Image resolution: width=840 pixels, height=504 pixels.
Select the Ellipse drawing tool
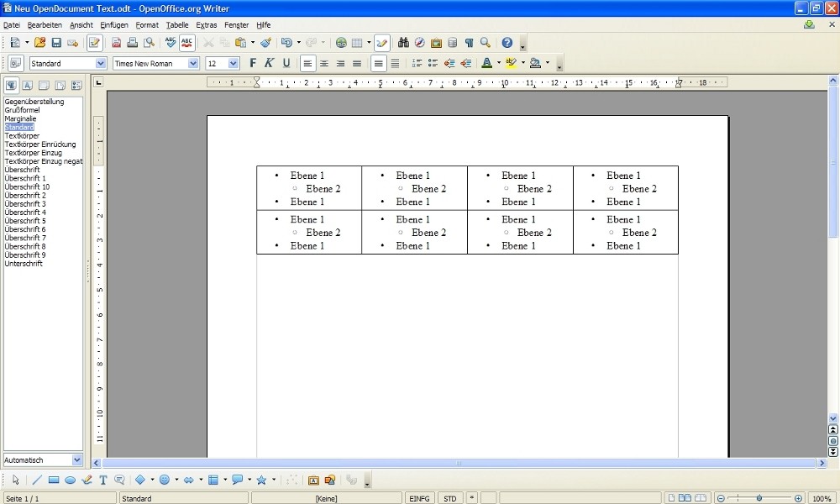pyautogui.click(x=71, y=480)
